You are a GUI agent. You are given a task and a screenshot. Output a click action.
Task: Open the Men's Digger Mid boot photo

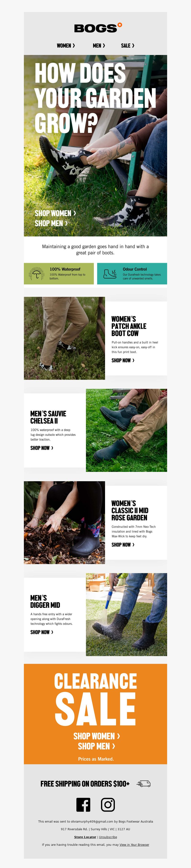127,615
